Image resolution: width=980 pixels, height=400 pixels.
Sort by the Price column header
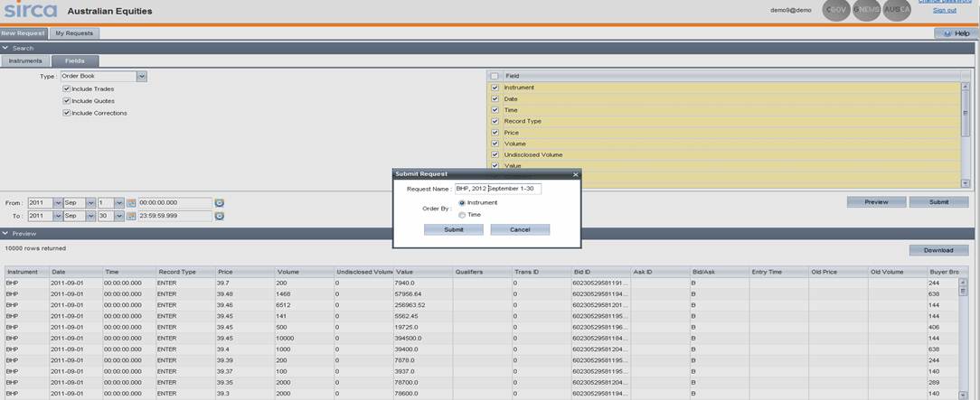tap(244, 272)
